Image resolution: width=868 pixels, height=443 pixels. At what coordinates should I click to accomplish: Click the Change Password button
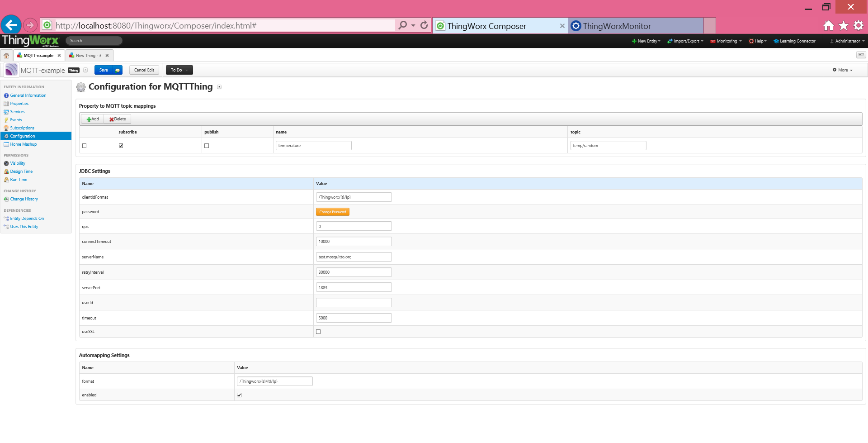333,212
